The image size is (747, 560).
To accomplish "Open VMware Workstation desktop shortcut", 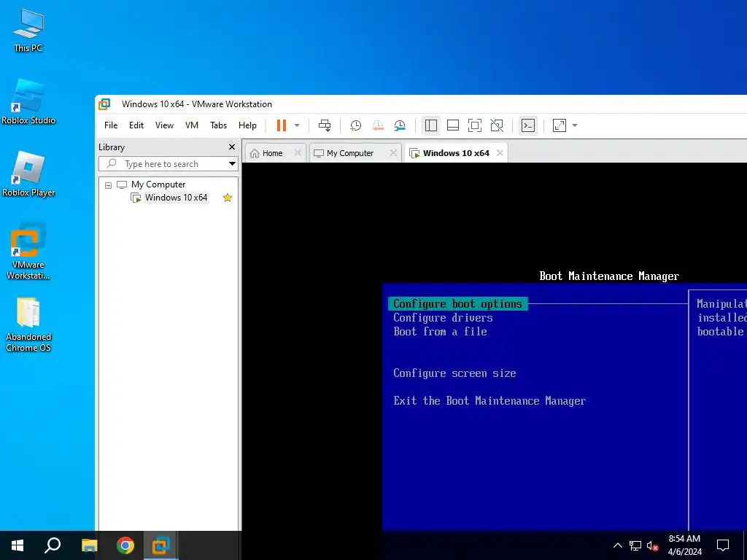I will point(28,252).
